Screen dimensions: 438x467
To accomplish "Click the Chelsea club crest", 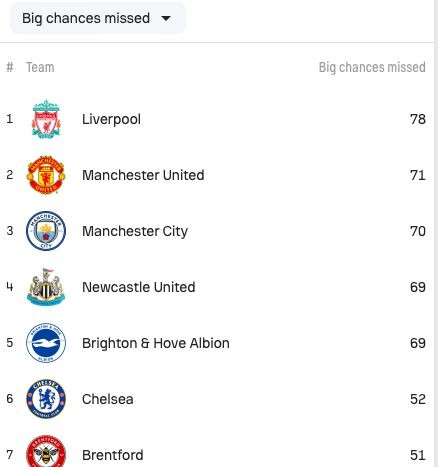I will (x=46, y=399).
